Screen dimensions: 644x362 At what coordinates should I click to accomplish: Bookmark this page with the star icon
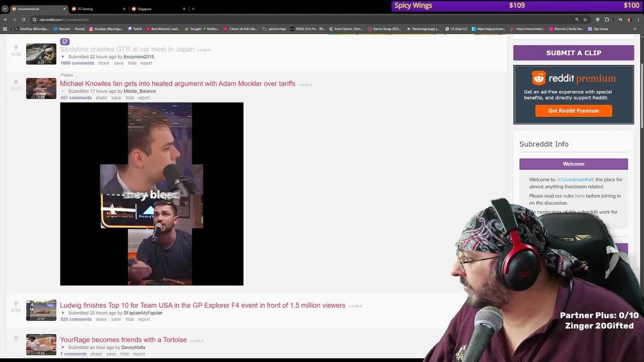[585, 20]
